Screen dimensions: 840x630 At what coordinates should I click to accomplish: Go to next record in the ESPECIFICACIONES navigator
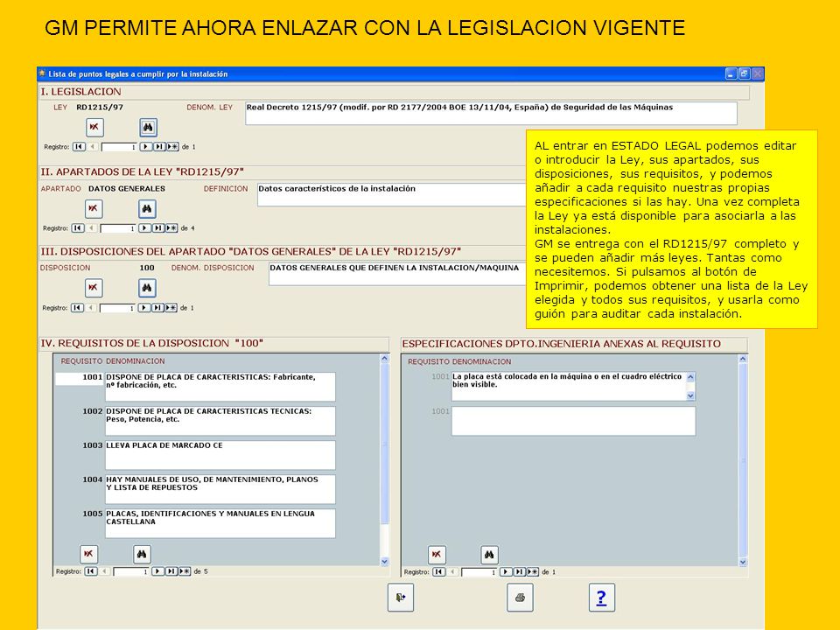point(505,571)
